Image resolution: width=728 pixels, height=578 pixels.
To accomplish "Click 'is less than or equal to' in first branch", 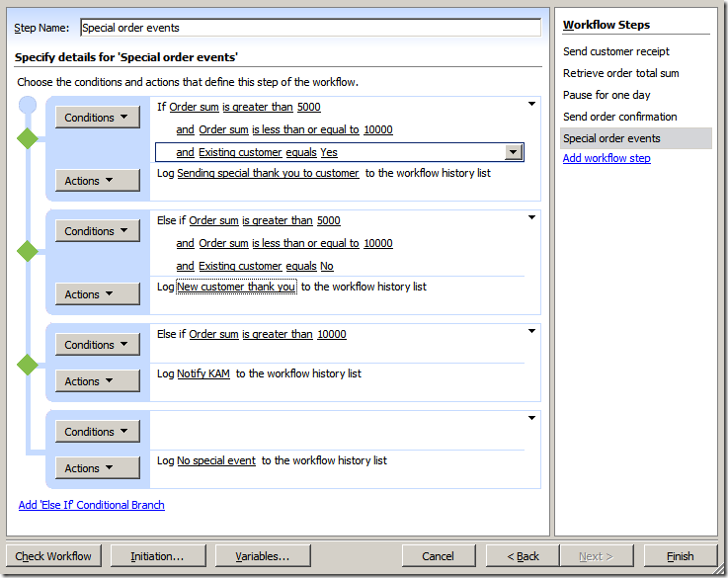I will coord(305,129).
